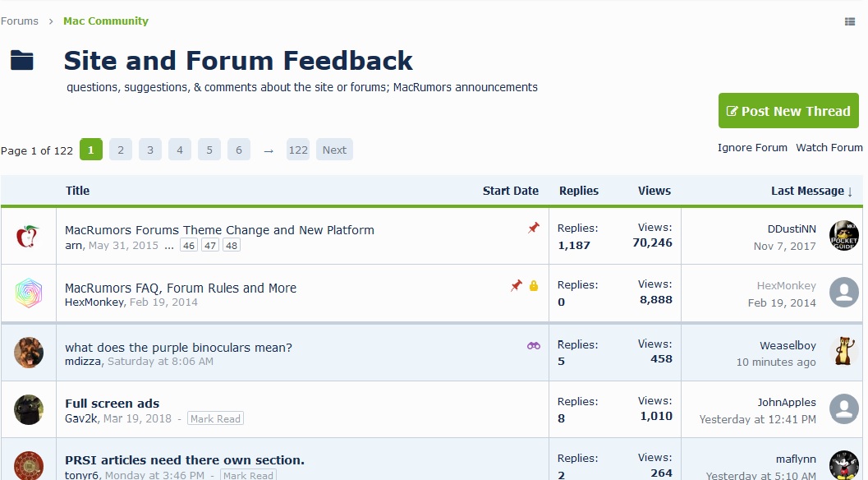The height and width of the screenshot is (480, 868).
Task: Open page 46 of Theme Change thread
Action: click(x=189, y=246)
